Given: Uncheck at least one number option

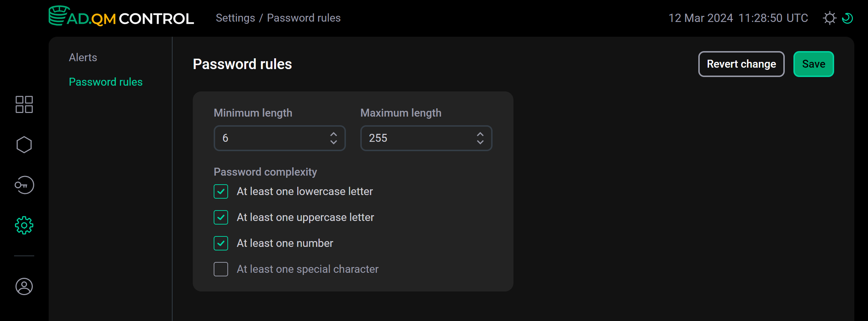Looking at the screenshot, I should (x=221, y=243).
